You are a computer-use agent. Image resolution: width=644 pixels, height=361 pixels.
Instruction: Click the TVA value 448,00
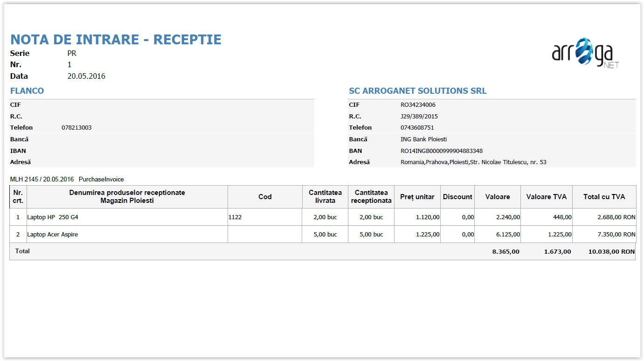[562, 217]
